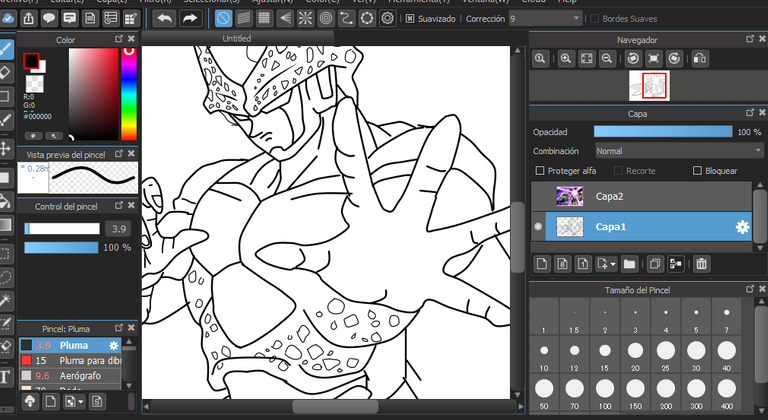Select the Text tool
This screenshot has height=420, width=768.
tap(5, 377)
